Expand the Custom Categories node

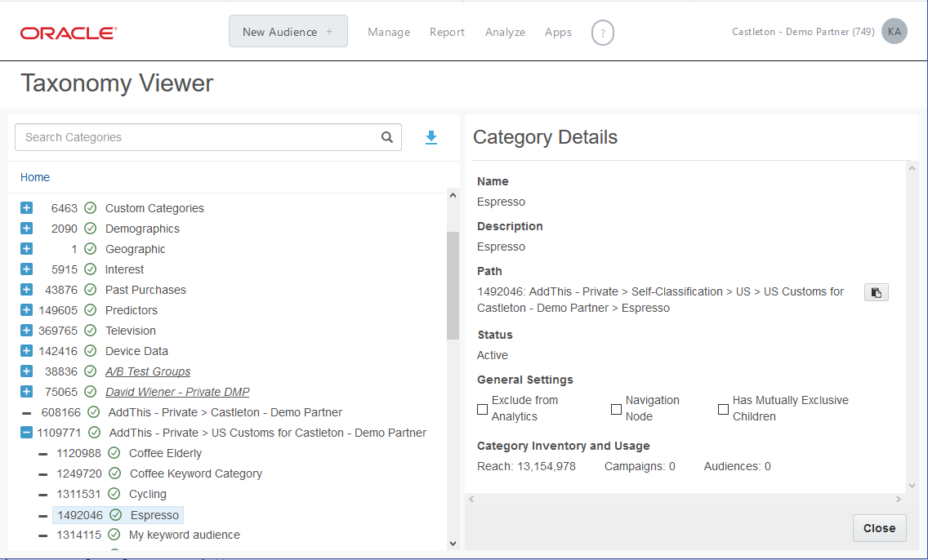click(27, 207)
